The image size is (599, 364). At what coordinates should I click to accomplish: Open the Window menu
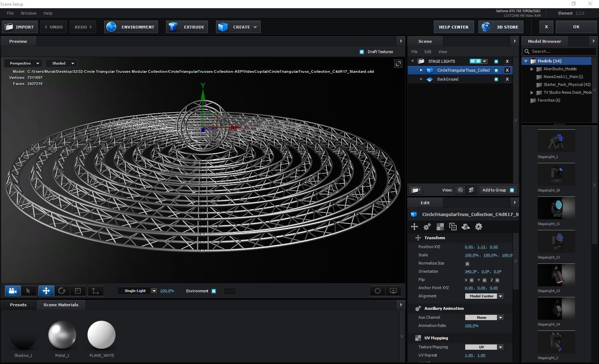(29, 13)
